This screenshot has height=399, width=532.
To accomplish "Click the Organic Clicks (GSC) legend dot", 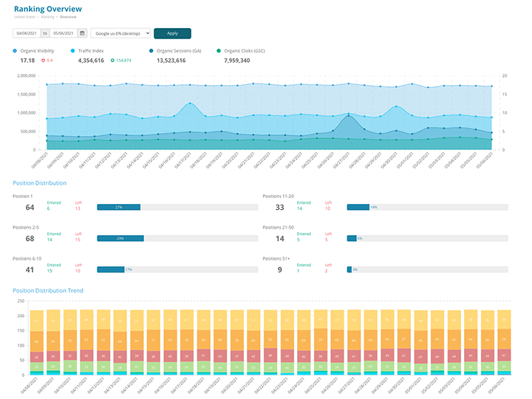I will (219, 50).
